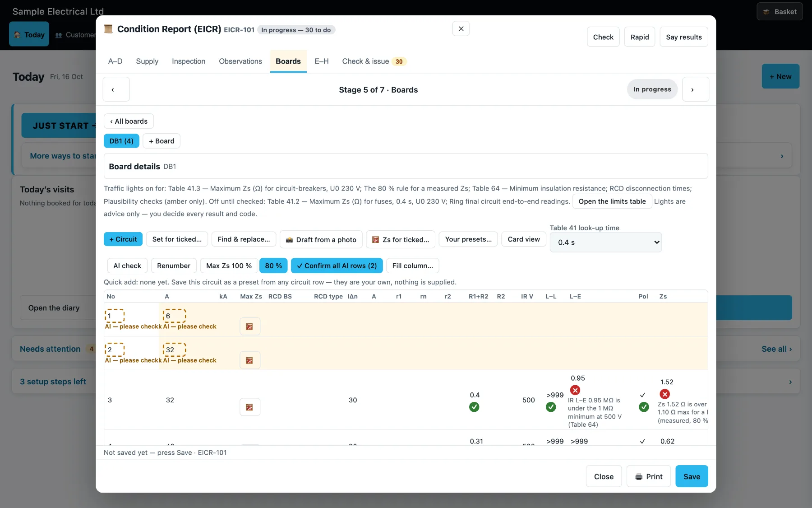The width and height of the screenshot is (812, 508).
Task: Click Zs for ticked button
Action: (x=401, y=239)
